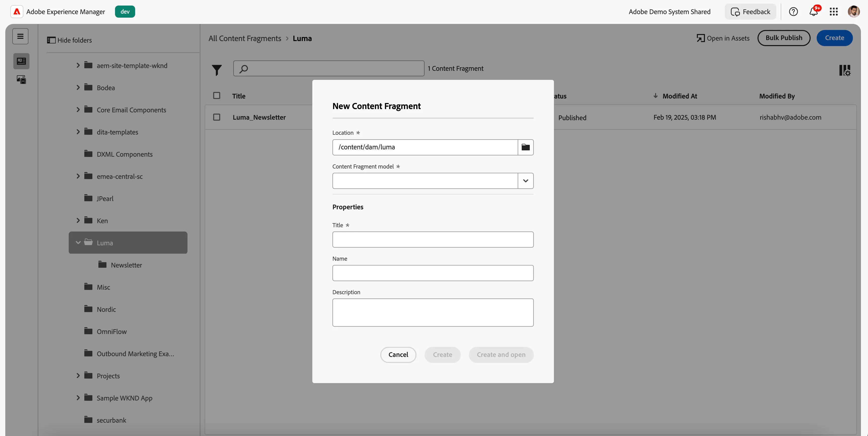
Task: Expand the Bodea folder
Action: tap(78, 87)
